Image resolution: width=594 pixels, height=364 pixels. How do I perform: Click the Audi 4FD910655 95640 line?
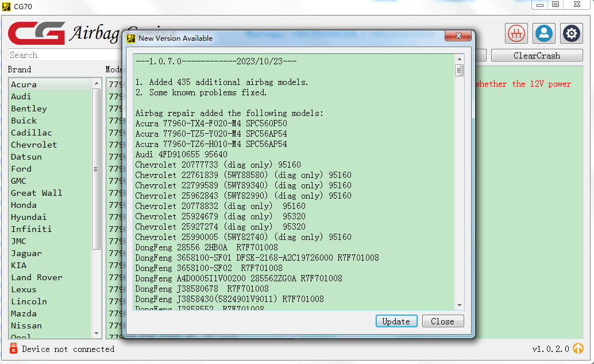click(181, 154)
